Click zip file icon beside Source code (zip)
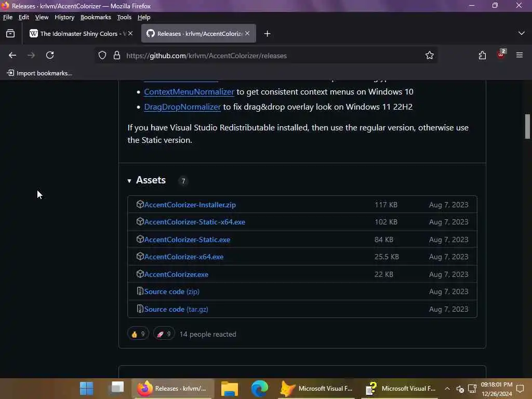This screenshot has width=532, height=399. tap(140, 291)
